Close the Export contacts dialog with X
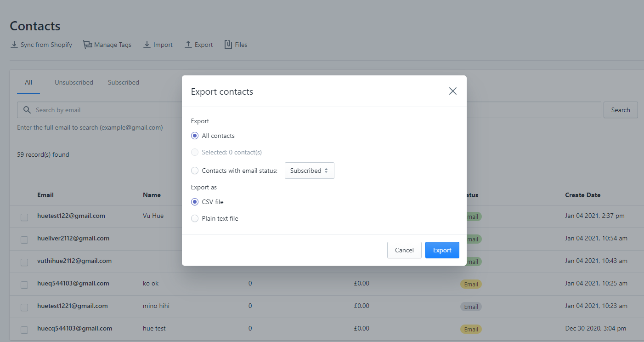Screen dimensions: 644x342 452,91
